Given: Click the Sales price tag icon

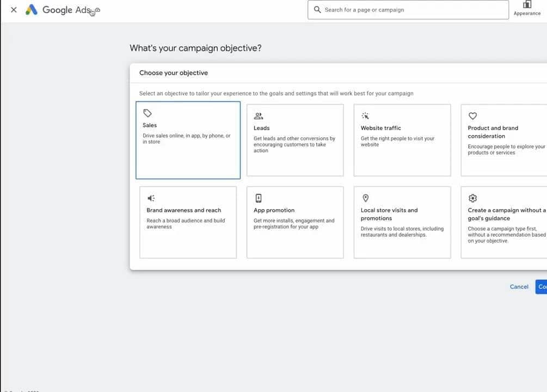Looking at the screenshot, I should (x=147, y=113).
